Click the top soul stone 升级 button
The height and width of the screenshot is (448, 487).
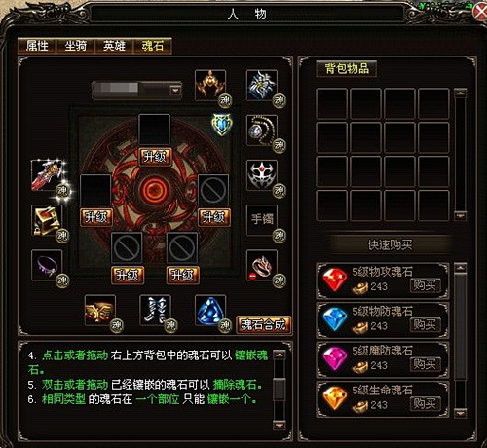(155, 157)
